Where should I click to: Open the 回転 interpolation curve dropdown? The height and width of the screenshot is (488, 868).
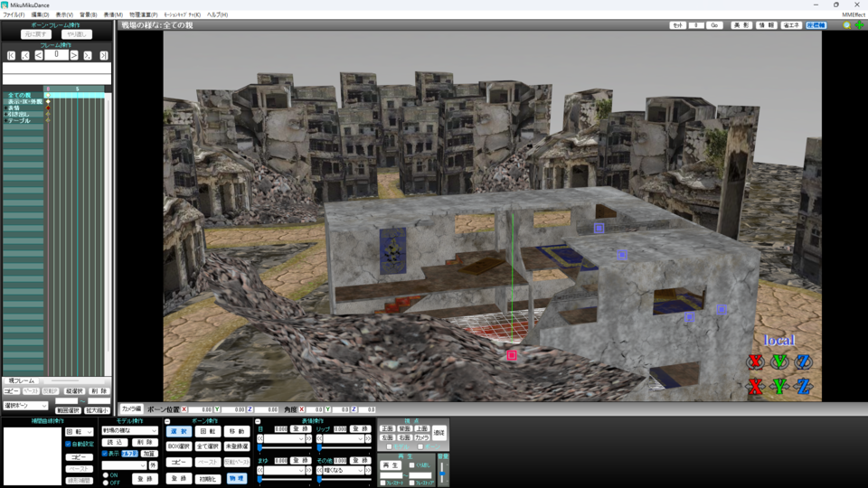[x=80, y=432]
